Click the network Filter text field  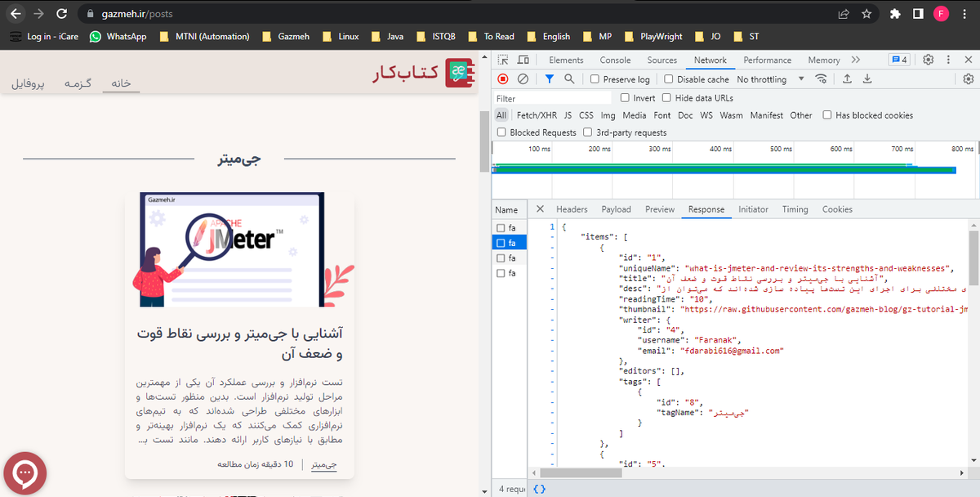(553, 98)
